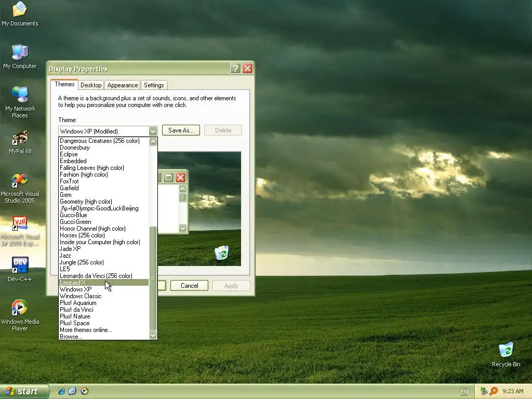Click the theme list scroll down arrow
532x399 pixels.
coord(153,335)
